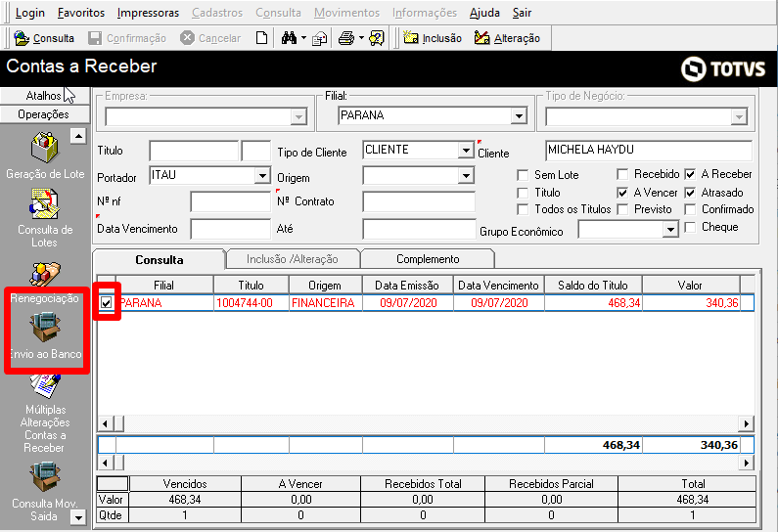Open the Consulta Mov. Saída icon

coord(45,477)
